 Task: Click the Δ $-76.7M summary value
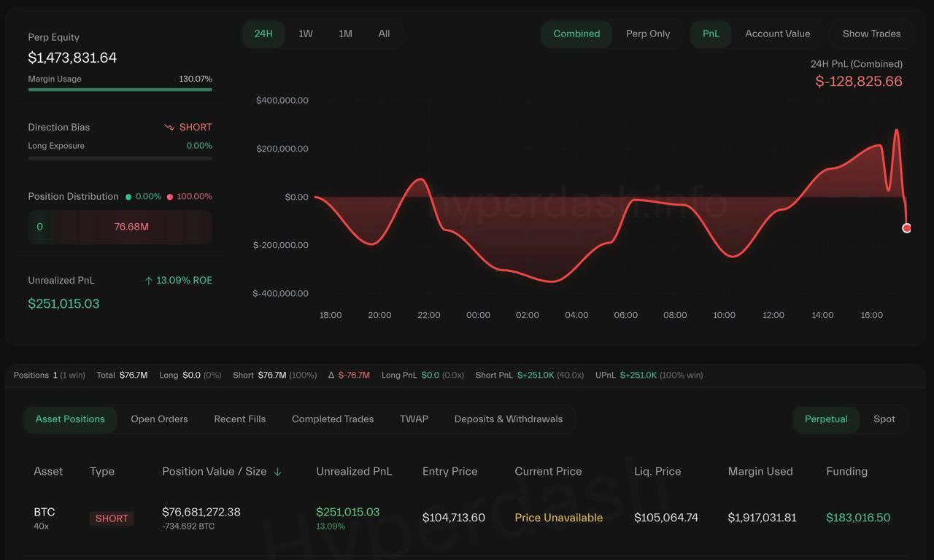click(x=350, y=375)
